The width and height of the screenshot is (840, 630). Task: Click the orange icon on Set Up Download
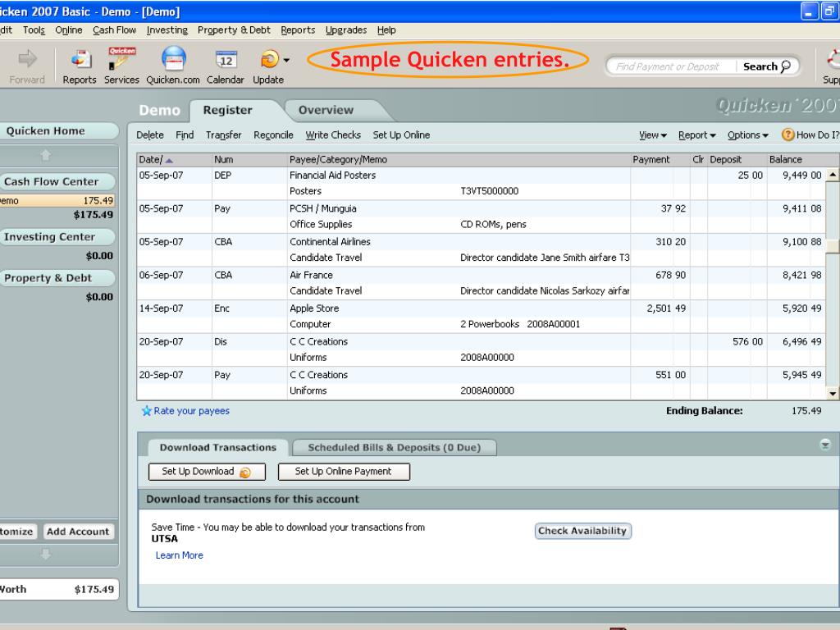245,472
